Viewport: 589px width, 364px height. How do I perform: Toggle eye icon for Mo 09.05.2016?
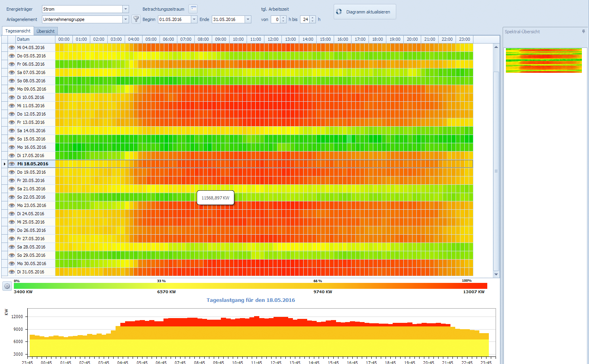[x=12, y=89]
